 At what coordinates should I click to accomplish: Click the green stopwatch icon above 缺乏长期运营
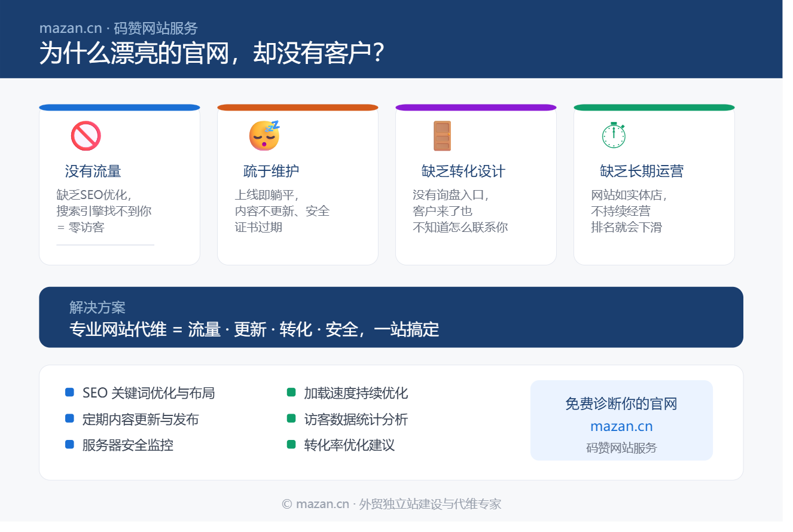pyautogui.click(x=614, y=135)
